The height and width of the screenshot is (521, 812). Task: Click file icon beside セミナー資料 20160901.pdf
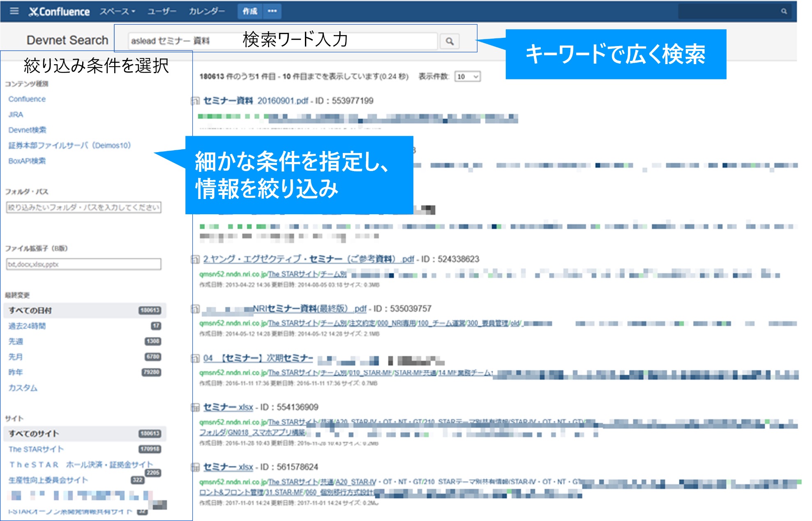[195, 101]
